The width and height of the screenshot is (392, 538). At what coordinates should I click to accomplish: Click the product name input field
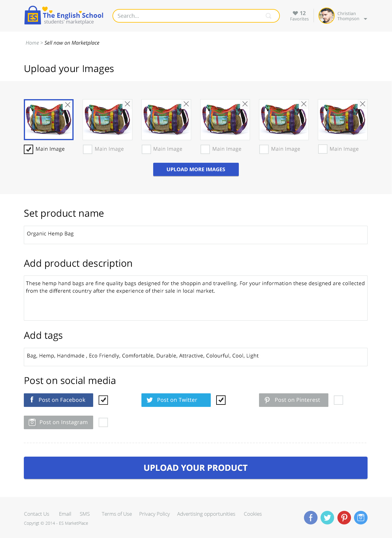[x=196, y=235]
